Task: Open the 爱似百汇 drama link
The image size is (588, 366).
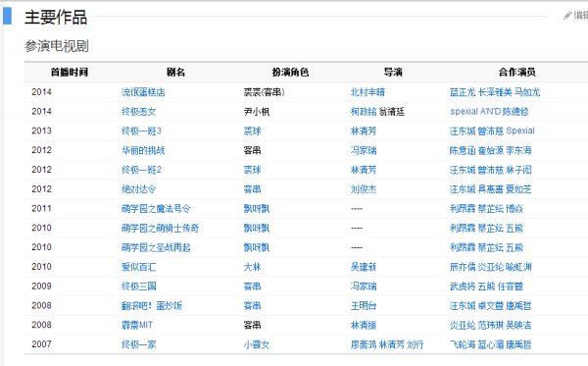Action: 139,267
